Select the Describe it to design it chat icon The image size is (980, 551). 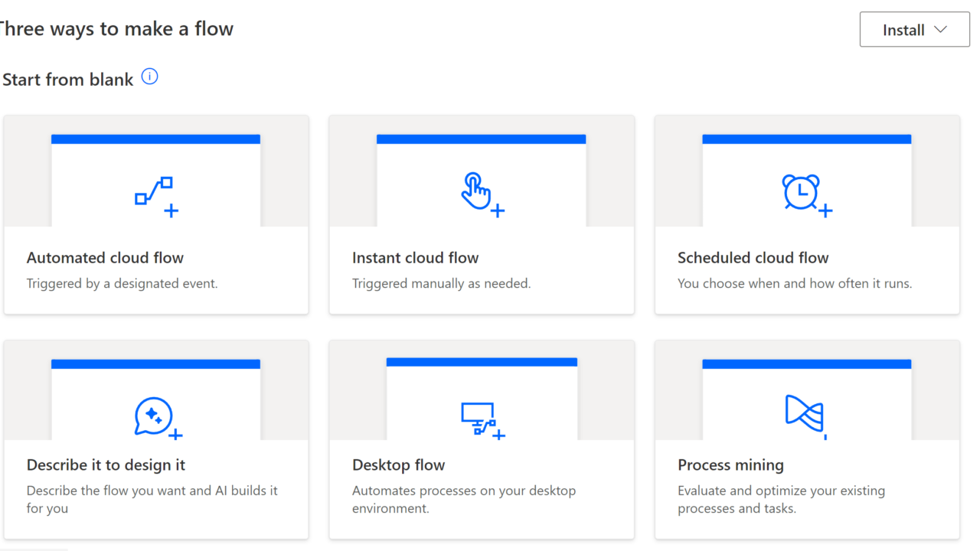tap(158, 418)
